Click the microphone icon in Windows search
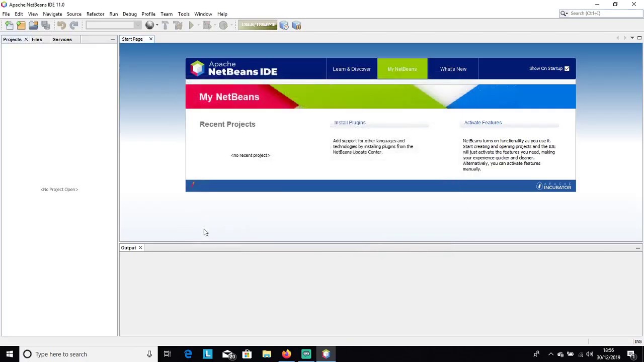Image resolution: width=644 pixels, height=362 pixels. pyautogui.click(x=149, y=354)
